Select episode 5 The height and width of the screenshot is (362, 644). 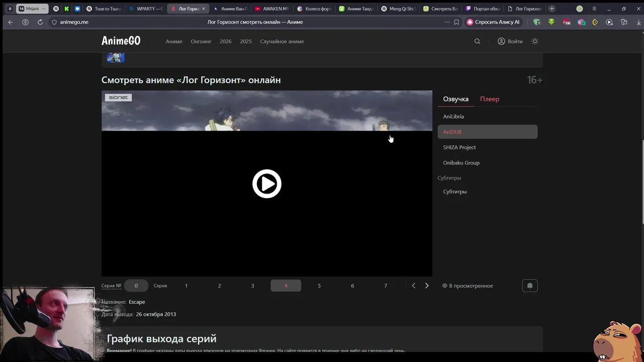tap(319, 286)
